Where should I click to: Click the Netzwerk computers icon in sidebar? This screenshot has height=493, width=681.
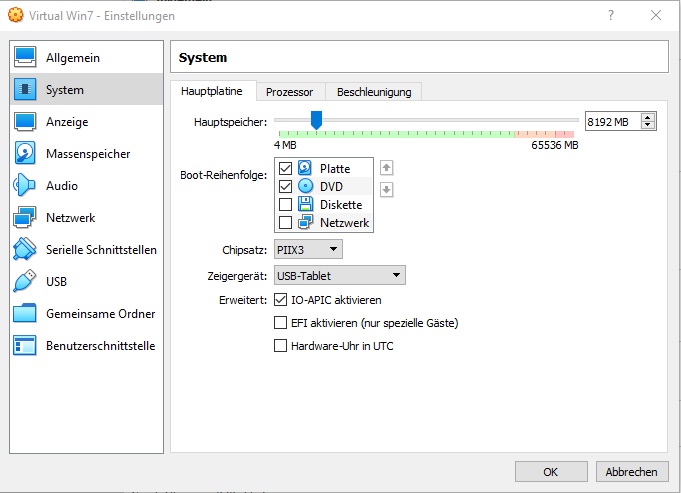(x=25, y=217)
